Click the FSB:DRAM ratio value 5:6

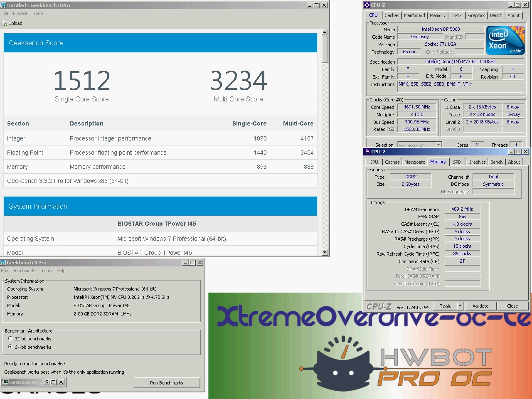[462, 217]
